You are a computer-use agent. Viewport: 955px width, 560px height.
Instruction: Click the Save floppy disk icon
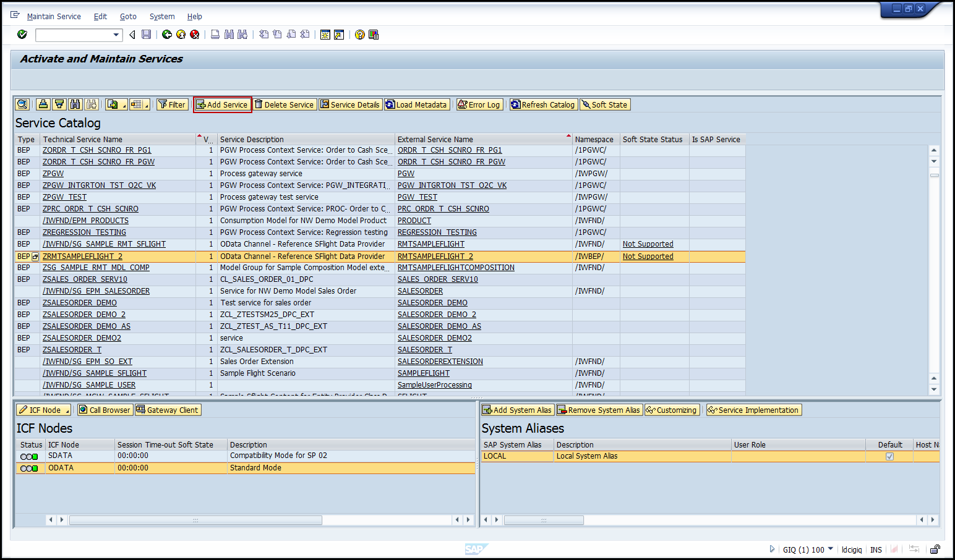tap(147, 35)
